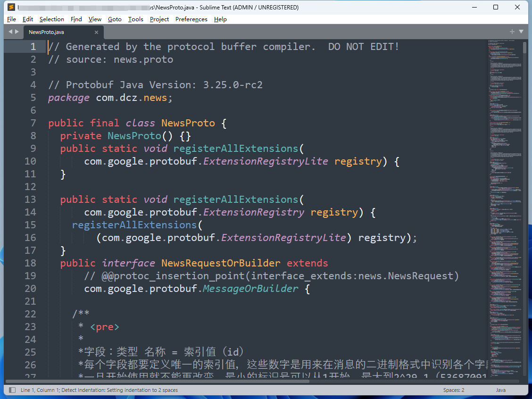Open the tab list dropdown arrow
This screenshot has width=532, height=399.
click(x=521, y=32)
